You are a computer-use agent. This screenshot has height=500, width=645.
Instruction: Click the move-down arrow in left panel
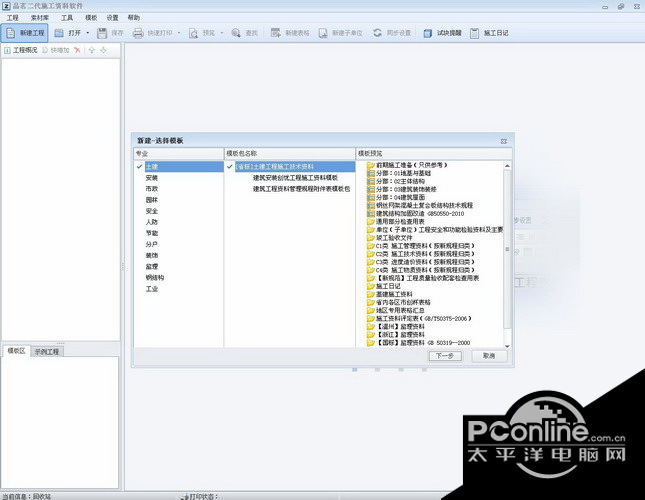click(103, 50)
